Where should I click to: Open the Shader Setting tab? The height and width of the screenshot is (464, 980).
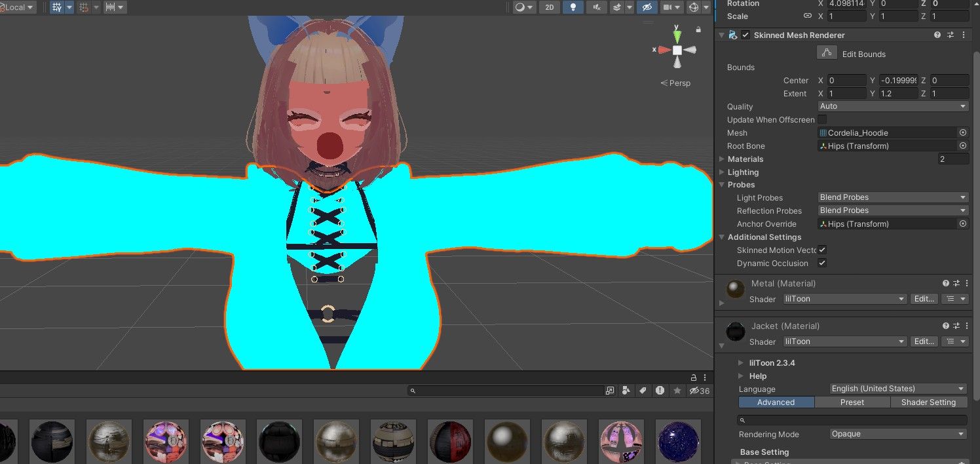[x=928, y=402]
